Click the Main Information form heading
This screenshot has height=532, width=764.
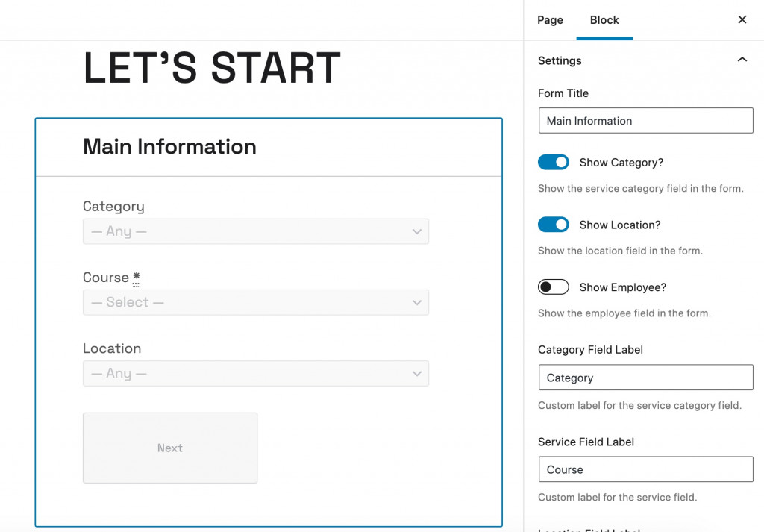[x=169, y=147]
